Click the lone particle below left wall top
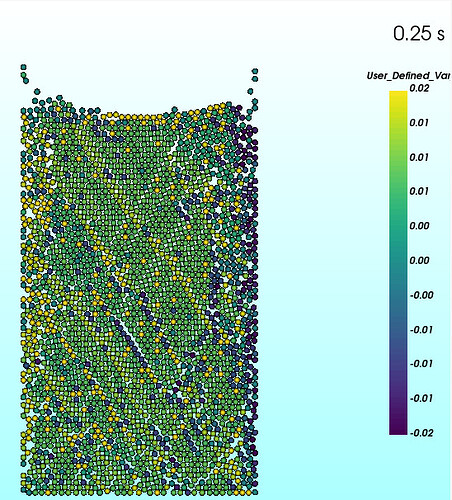452x500 pixels. [37, 91]
